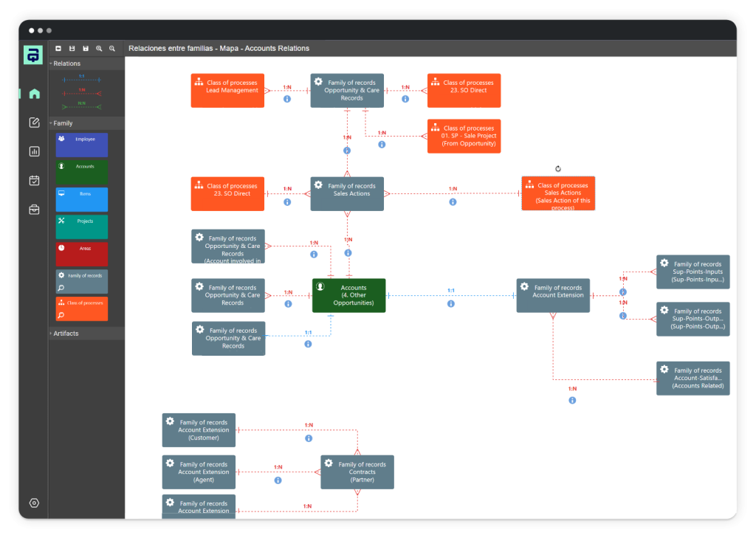
Task: Open the bar chart reports icon
Action: click(x=34, y=151)
